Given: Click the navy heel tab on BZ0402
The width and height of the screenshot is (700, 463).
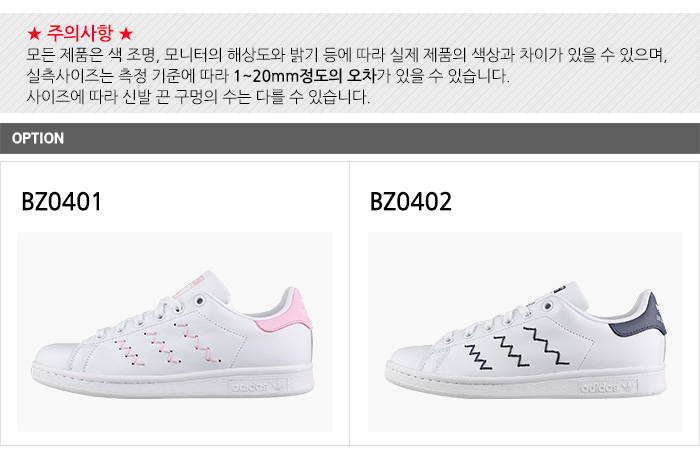Looking at the screenshot, I should point(641,317).
